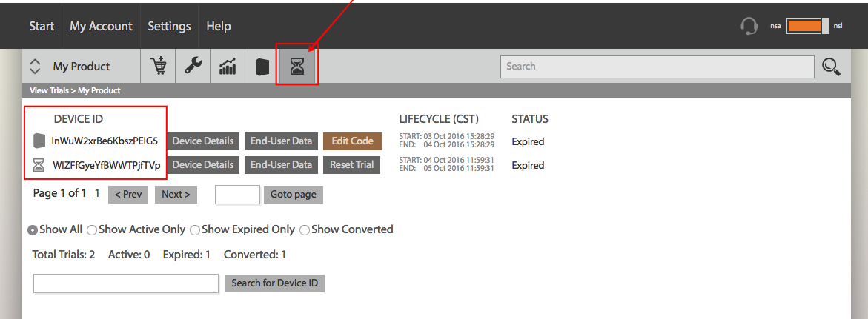Click the Active: 0 count text
Image resolution: width=868 pixels, height=319 pixels.
point(129,255)
